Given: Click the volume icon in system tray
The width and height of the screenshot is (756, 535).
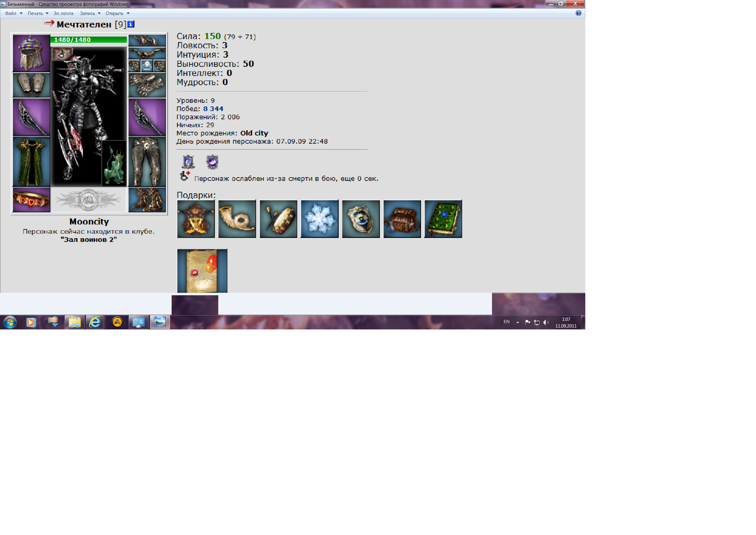Looking at the screenshot, I should click(546, 322).
